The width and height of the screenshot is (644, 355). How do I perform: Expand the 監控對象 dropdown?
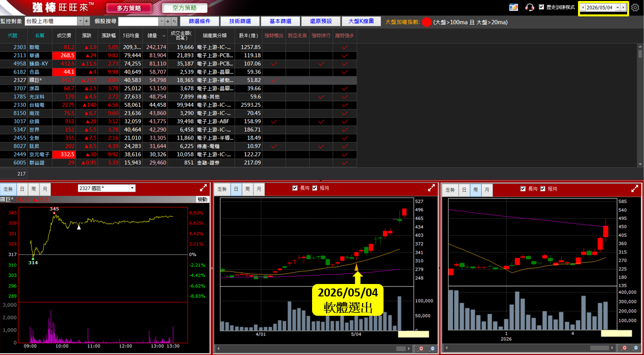[x=80, y=21]
